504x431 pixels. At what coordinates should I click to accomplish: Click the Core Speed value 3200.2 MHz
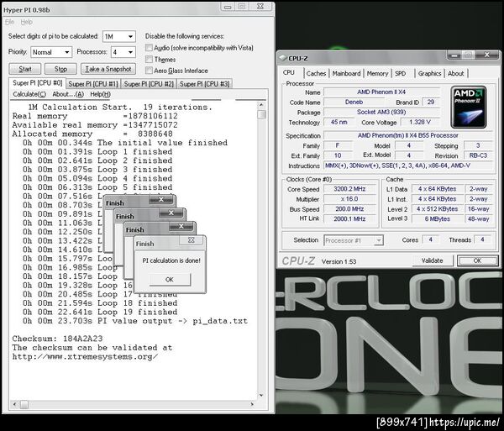(349, 189)
